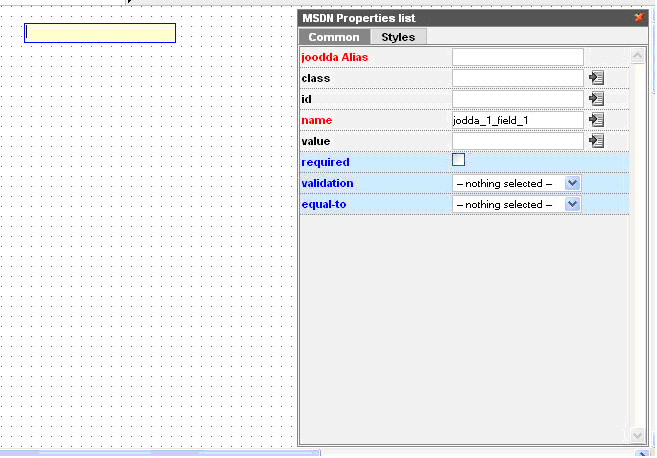Close the MSDN Properties list panel
Image resolution: width=657 pixels, height=458 pixels.
point(639,17)
